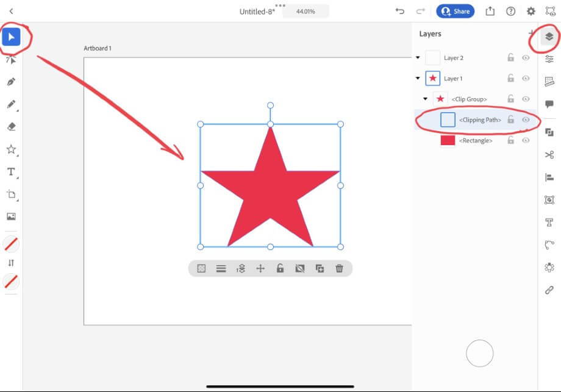Select the Direct Selection tool
This screenshot has width=561, height=392.
tap(11, 59)
